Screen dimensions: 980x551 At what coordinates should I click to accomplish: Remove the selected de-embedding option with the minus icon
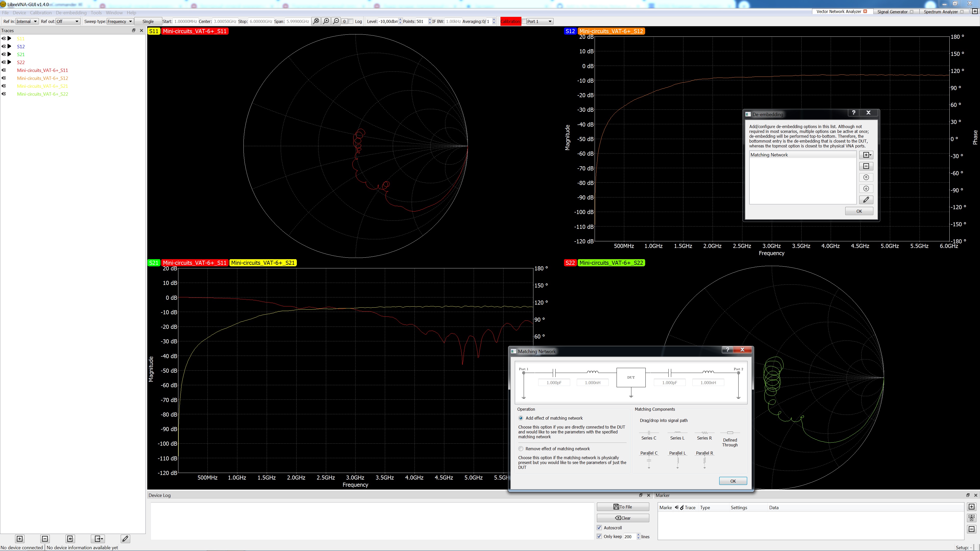(866, 166)
